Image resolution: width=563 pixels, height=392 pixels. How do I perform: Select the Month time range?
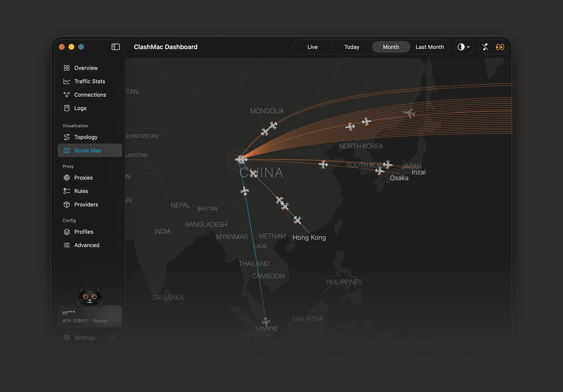(x=391, y=47)
